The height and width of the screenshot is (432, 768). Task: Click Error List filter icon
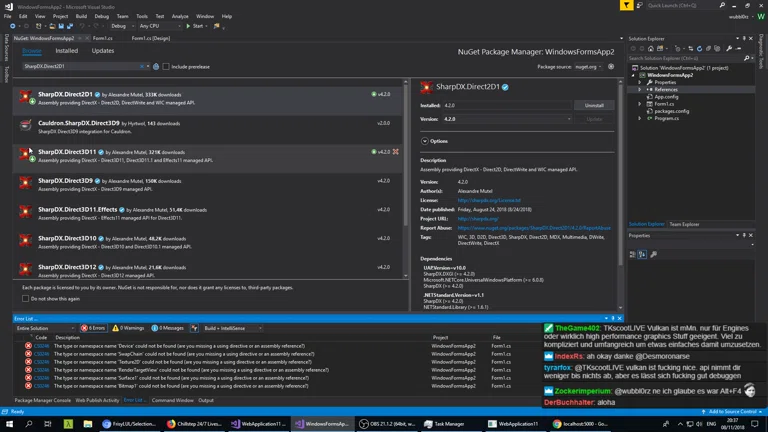[194, 328]
